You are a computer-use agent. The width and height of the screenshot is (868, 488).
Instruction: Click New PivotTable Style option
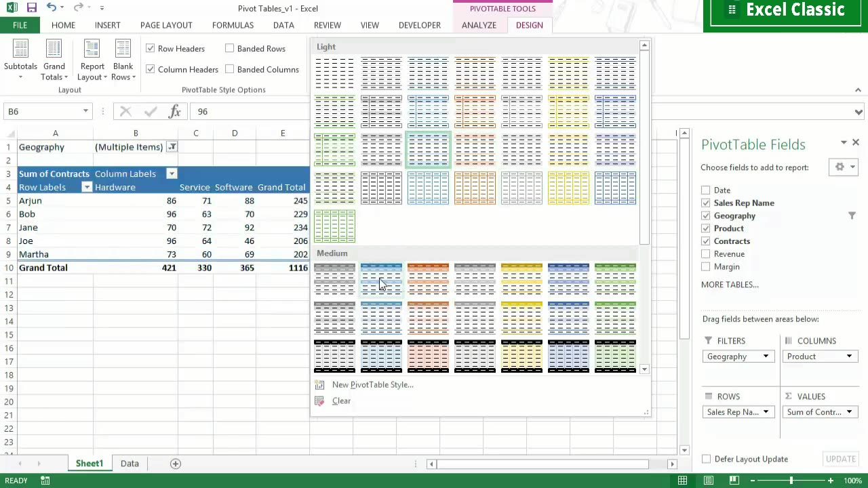373,384
